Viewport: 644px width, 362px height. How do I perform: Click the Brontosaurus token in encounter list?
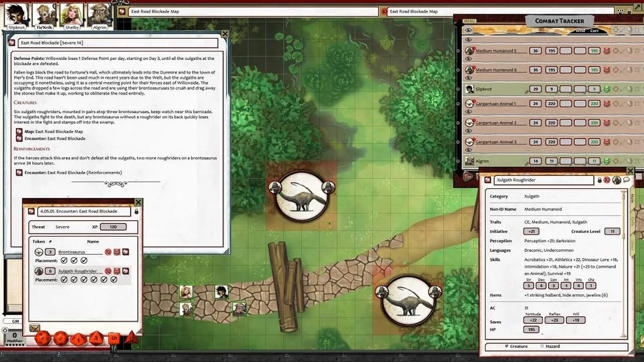point(39,252)
